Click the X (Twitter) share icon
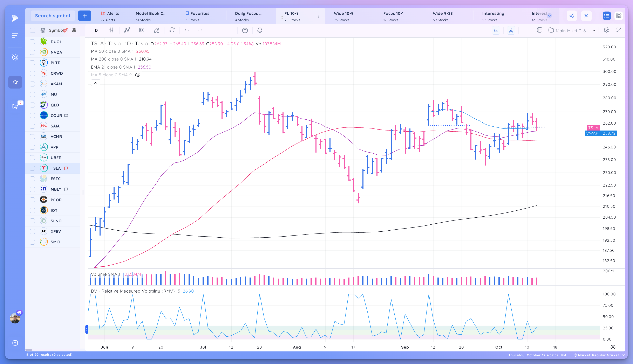 [x=586, y=16]
